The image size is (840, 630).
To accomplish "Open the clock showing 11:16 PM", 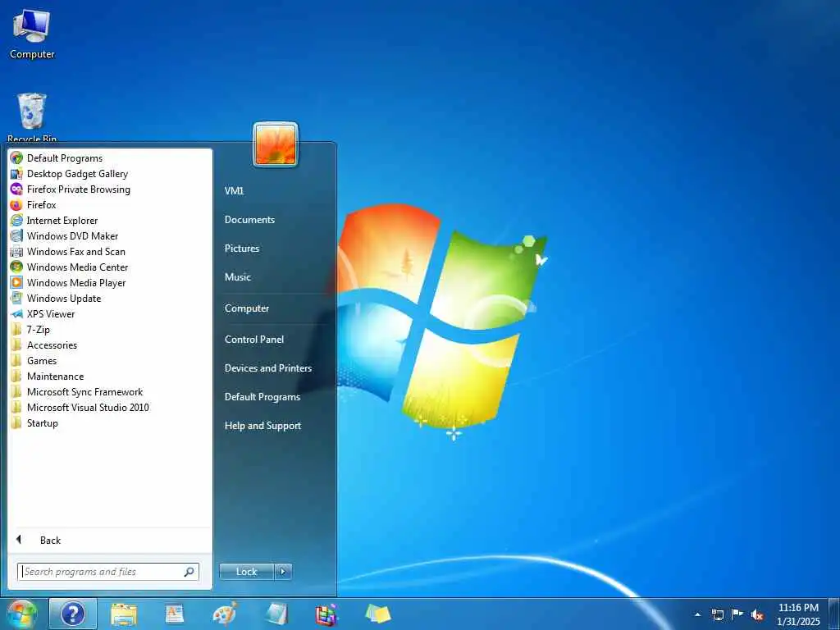I will (x=798, y=614).
